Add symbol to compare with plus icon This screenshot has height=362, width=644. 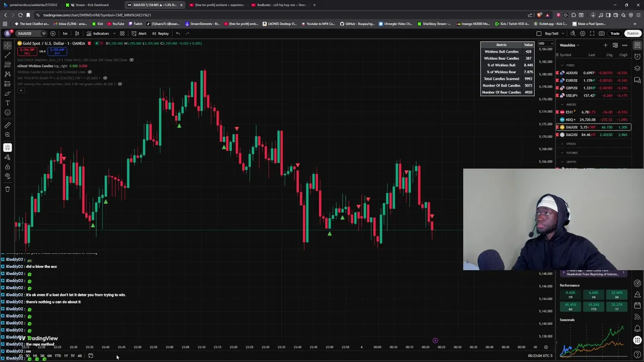(53, 33)
